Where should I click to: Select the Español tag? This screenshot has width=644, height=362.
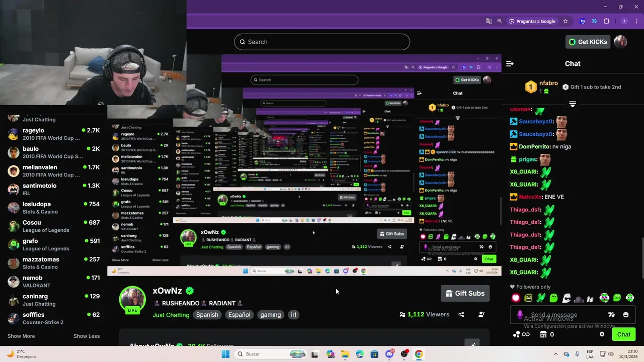pyautogui.click(x=239, y=315)
